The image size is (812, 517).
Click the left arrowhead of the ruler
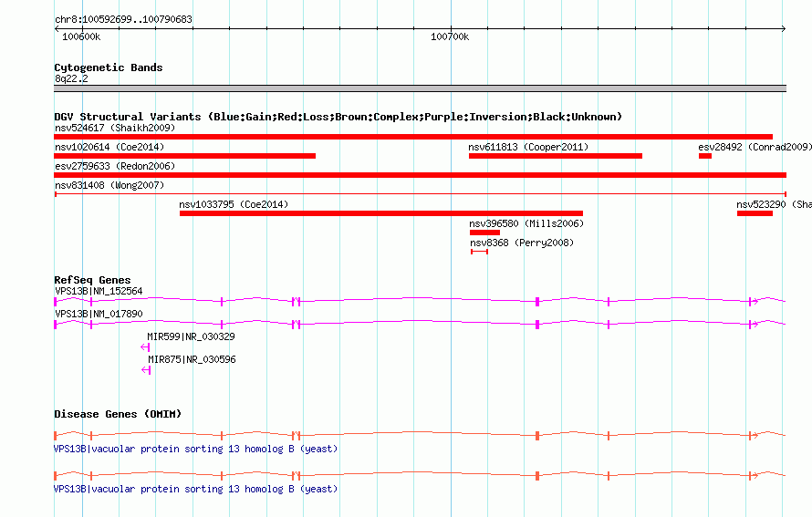(57, 28)
